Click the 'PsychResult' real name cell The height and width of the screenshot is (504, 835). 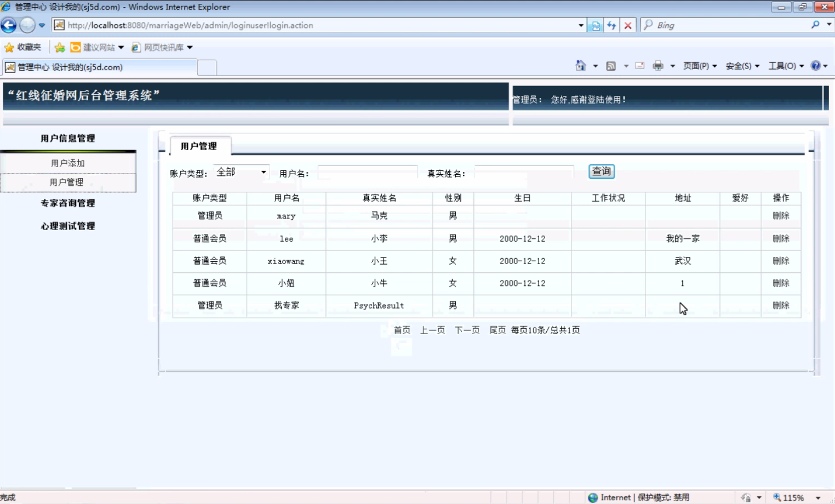379,306
